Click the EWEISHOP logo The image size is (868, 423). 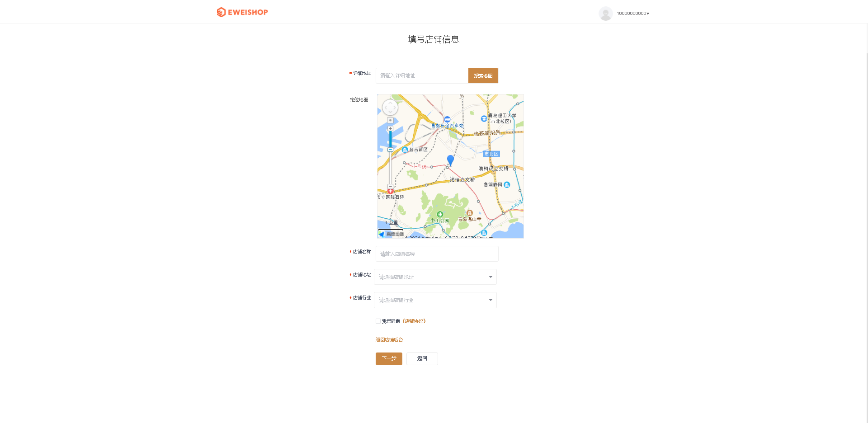(x=242, y=12)
